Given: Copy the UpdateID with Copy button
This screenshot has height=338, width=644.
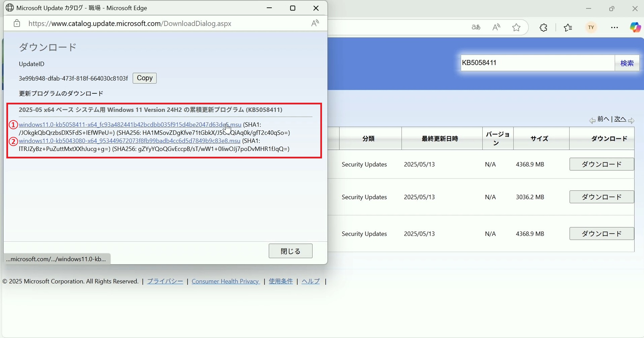Looking at the screenshot, I should [x=145, y=78].
